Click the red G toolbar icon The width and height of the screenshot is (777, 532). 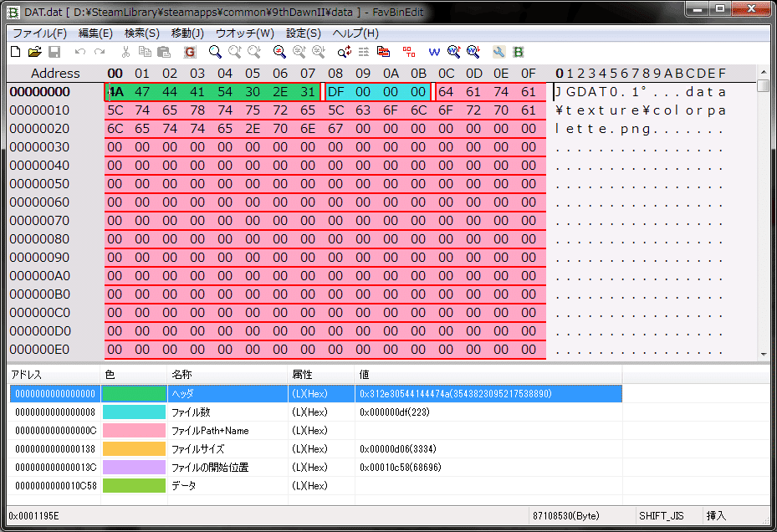click(190, 52)
